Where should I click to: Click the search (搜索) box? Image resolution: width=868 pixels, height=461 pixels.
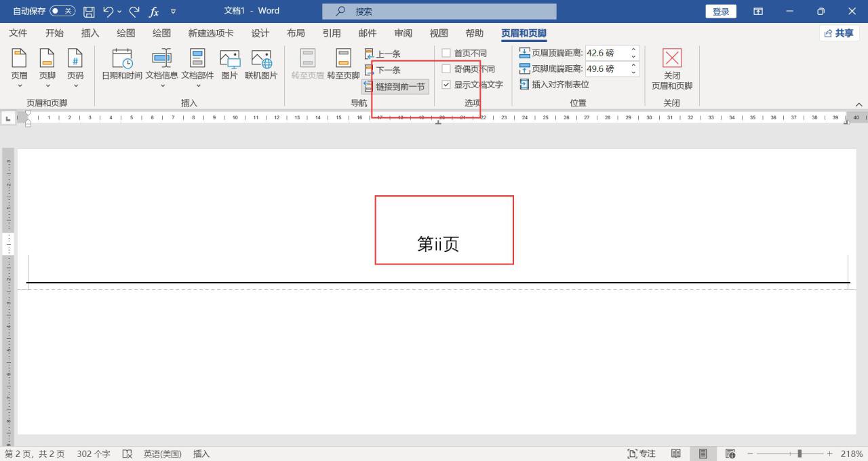pos(439,12)
